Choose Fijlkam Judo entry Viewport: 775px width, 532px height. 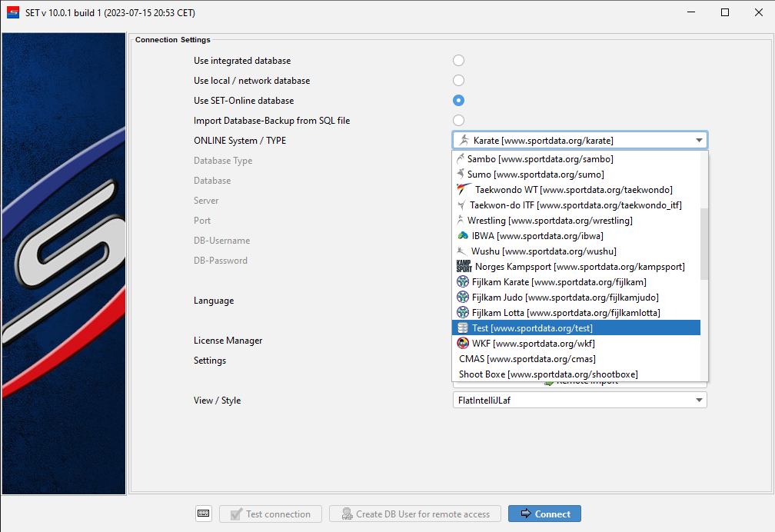tap(577, 298)
